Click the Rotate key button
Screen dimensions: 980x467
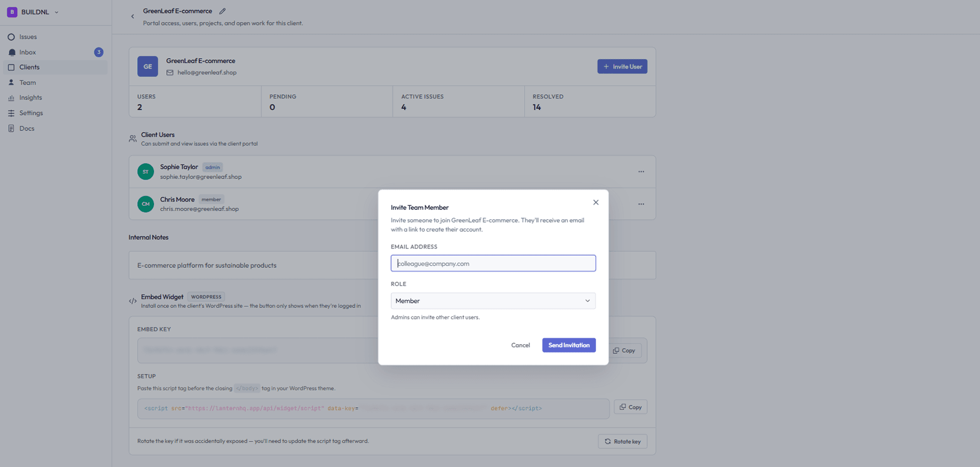623,441
